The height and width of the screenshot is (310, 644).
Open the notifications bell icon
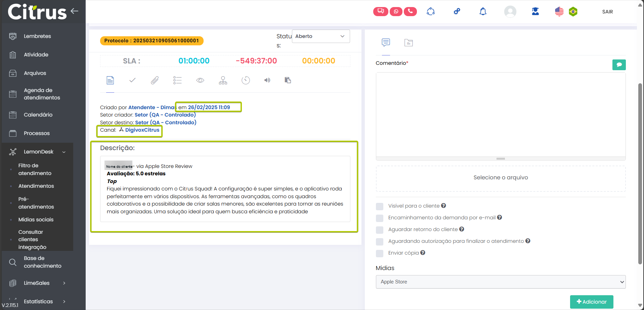(x=483, y=12)
